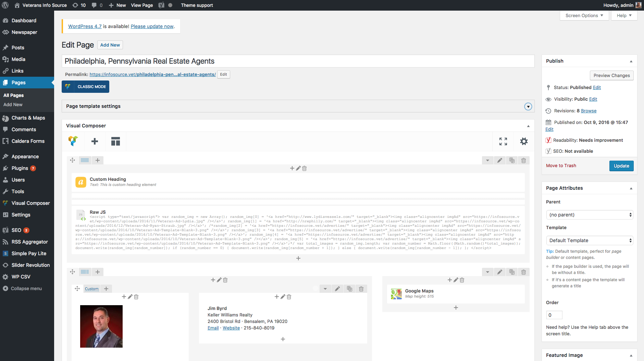Image resolution: width=644 pixels, height=361 pixels.
Task: Add a new element in Visual Composer
Action: tap(95, 141)
